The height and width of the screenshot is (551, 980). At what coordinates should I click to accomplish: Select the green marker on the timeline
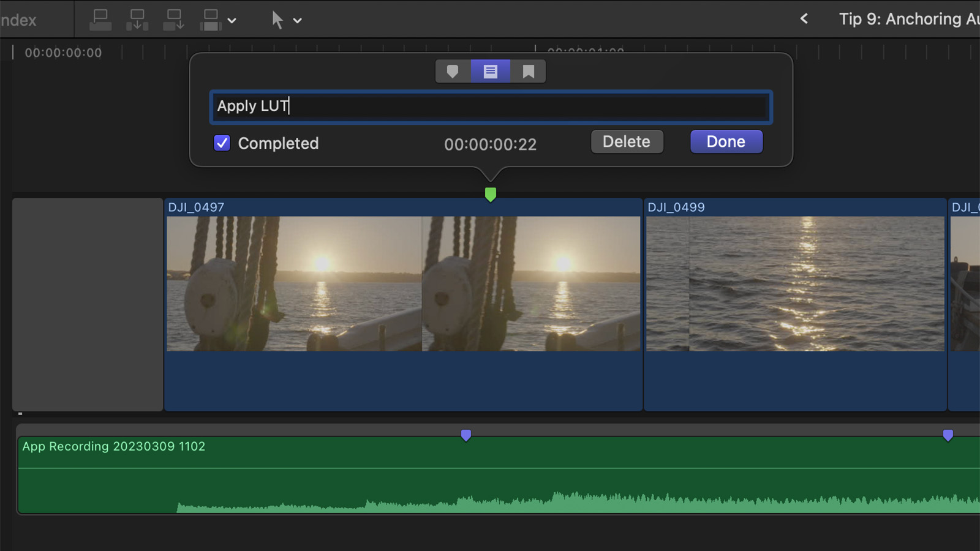pos(490,193)
